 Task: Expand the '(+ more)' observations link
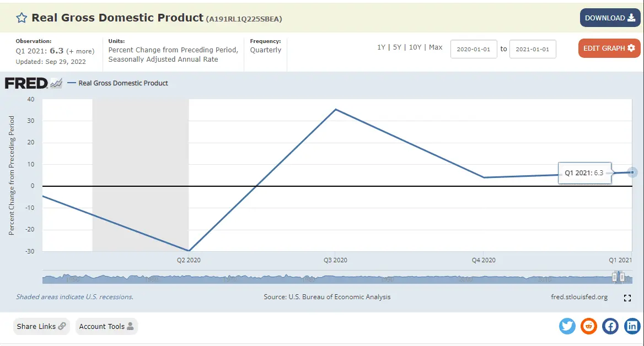80,51
